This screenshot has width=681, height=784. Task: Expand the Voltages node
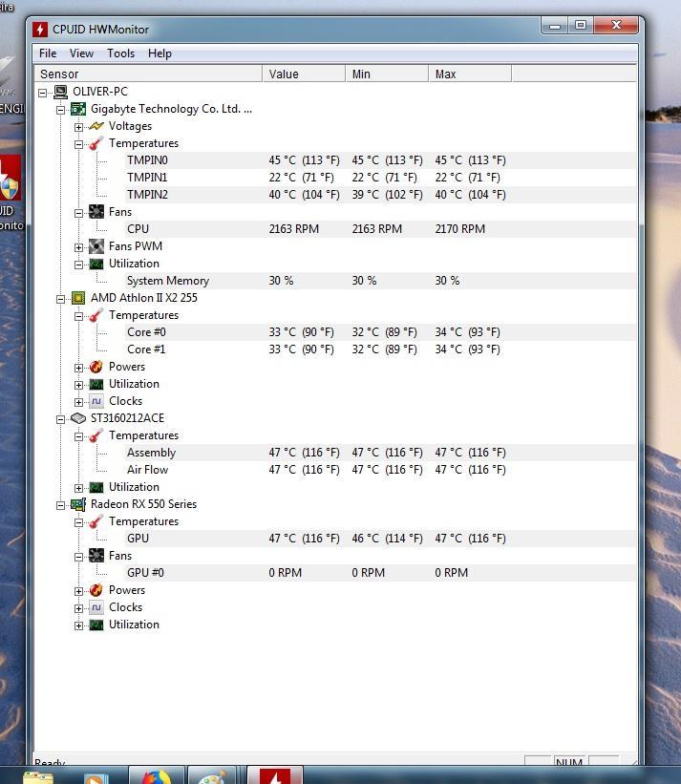pos(78,127)
